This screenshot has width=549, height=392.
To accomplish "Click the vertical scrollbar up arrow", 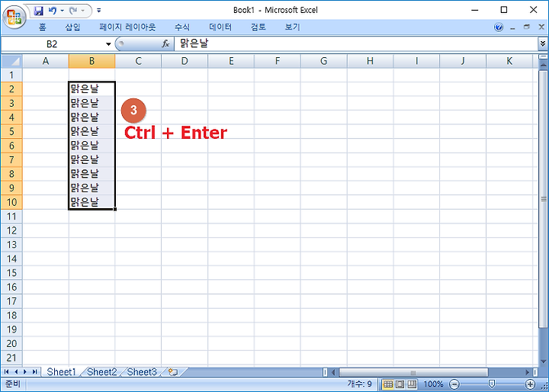I will tap(544, 65).
